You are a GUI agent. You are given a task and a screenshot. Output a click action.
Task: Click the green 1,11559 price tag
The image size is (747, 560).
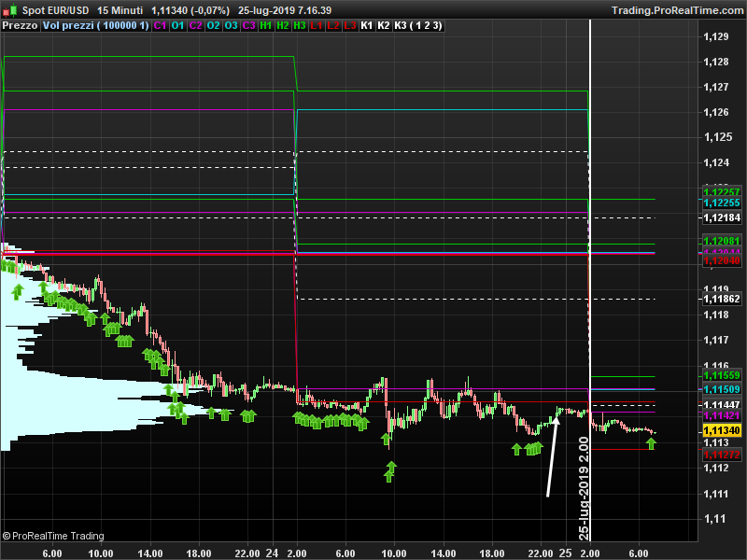pyautogui.click(x=722, y=375)
